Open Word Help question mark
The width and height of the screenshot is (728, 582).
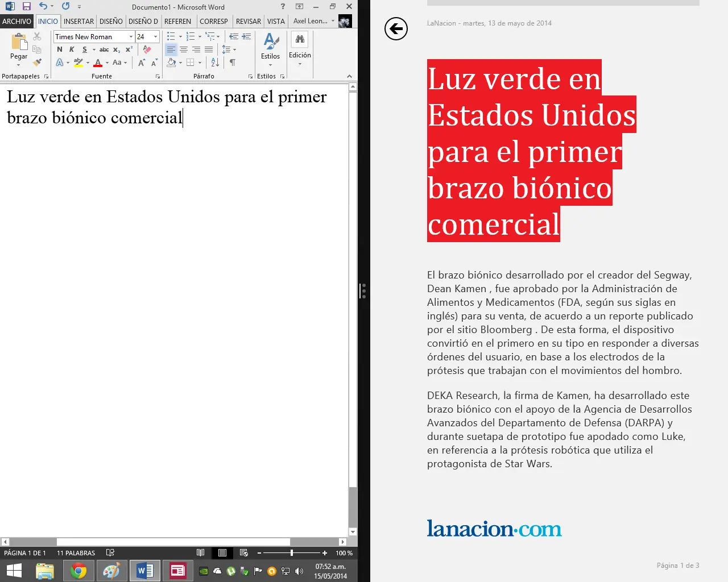pyautogui.click(x=283, y=6)
